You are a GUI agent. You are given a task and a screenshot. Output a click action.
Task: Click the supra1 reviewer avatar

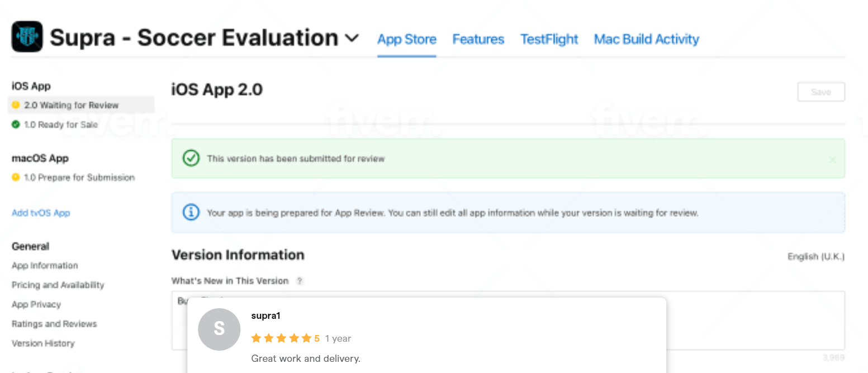click(x=219, y=329)
